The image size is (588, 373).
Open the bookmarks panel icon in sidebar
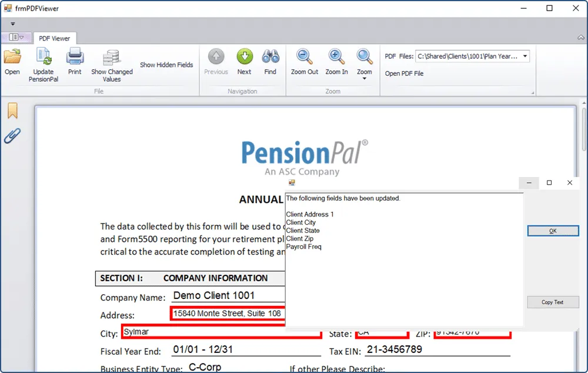tap(12, 110)
